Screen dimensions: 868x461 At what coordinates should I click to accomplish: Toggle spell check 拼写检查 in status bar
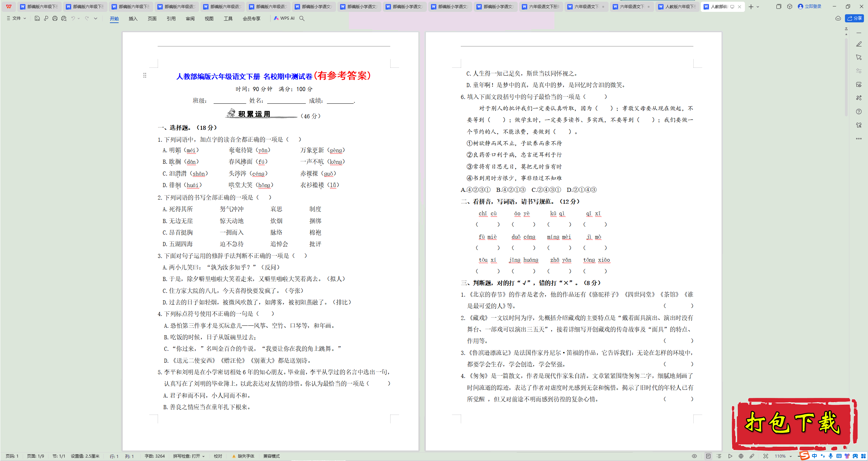point(189,456)
